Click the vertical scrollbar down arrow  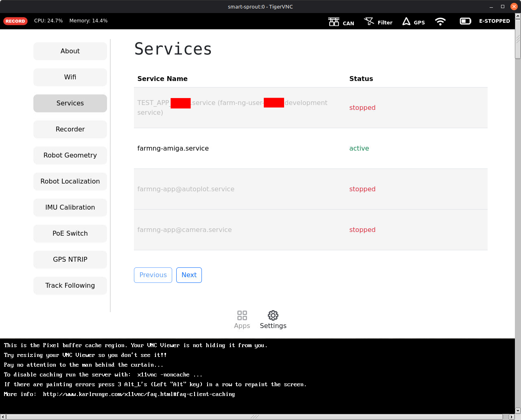pyautogui.click(x=518, y=411)
